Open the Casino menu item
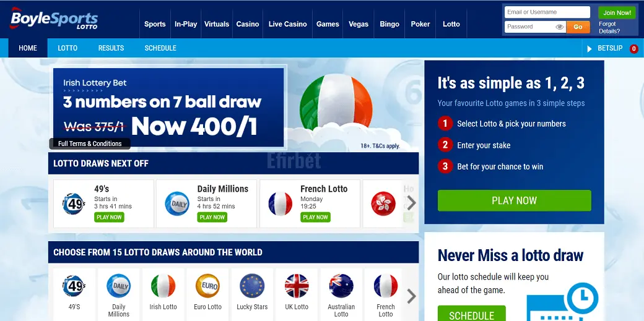Image resolution: width=644 pixels, height=321 pixels. click(248, 24)
